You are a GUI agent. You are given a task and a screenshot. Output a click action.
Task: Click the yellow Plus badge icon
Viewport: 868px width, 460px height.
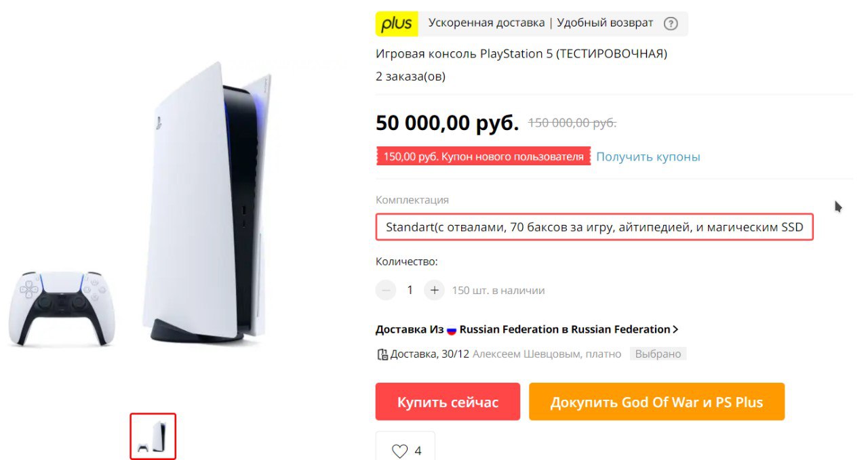(397, 24)
